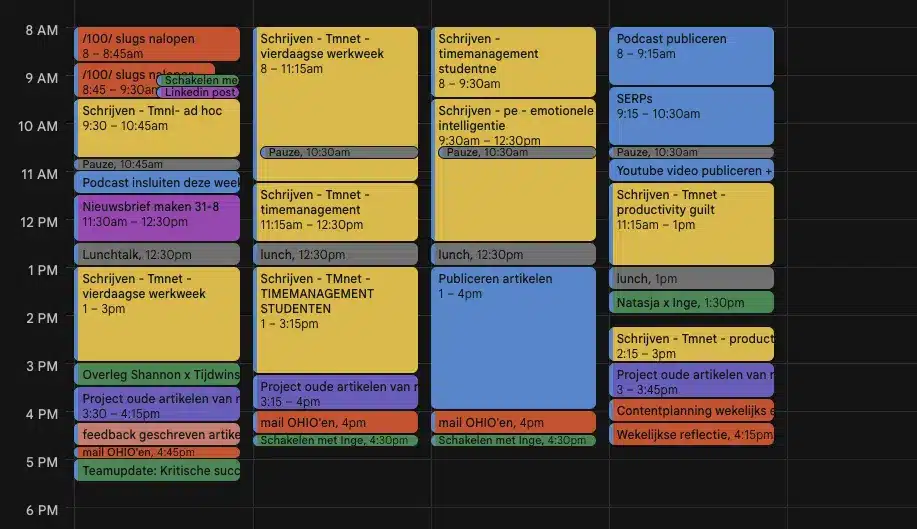Image resolution: width=917 pixels, height=529 pixels.
Task: Open the 'Podcast publiceren' event
Action: (x=691, y=55)
